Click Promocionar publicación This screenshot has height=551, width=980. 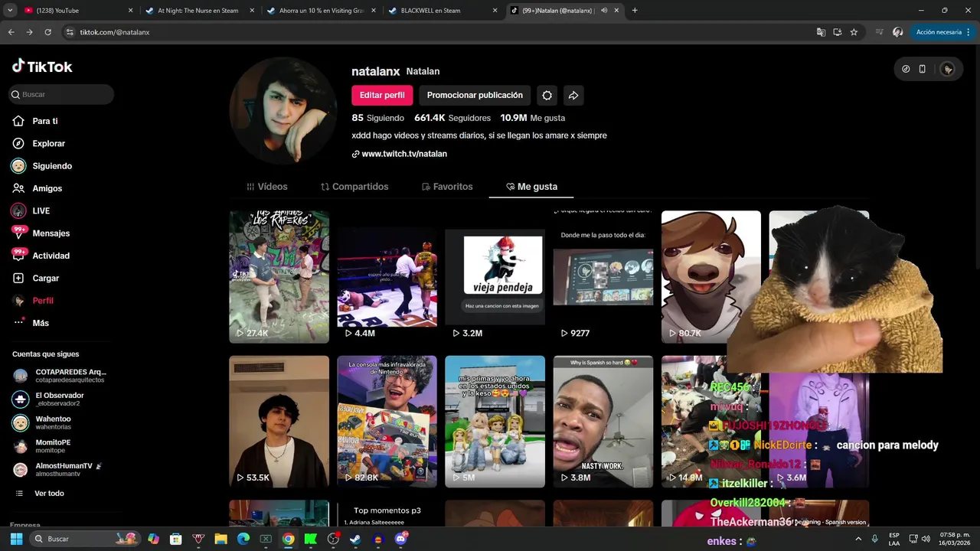(475, 95)
